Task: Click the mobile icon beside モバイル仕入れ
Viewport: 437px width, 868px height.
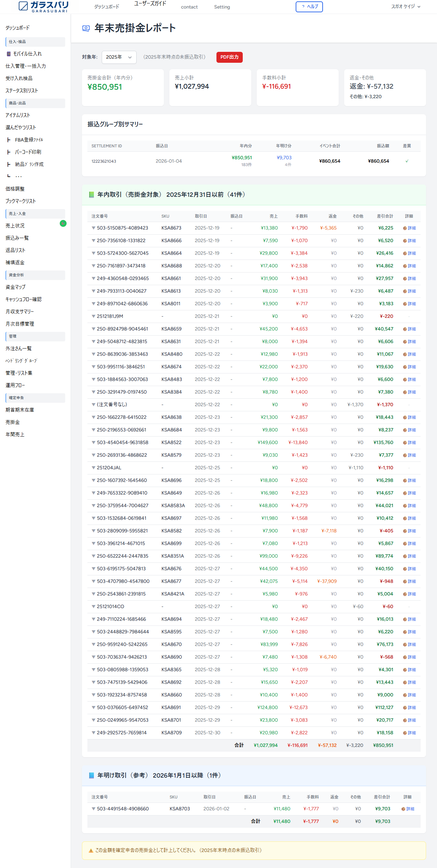Action: pos(9,54)
